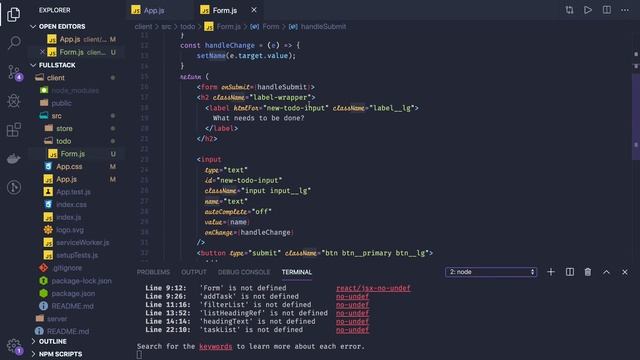The height and width of the screenshot is (360, 640).
Task: Open App.css in the file tree
Action: click(x=69, y=167)
